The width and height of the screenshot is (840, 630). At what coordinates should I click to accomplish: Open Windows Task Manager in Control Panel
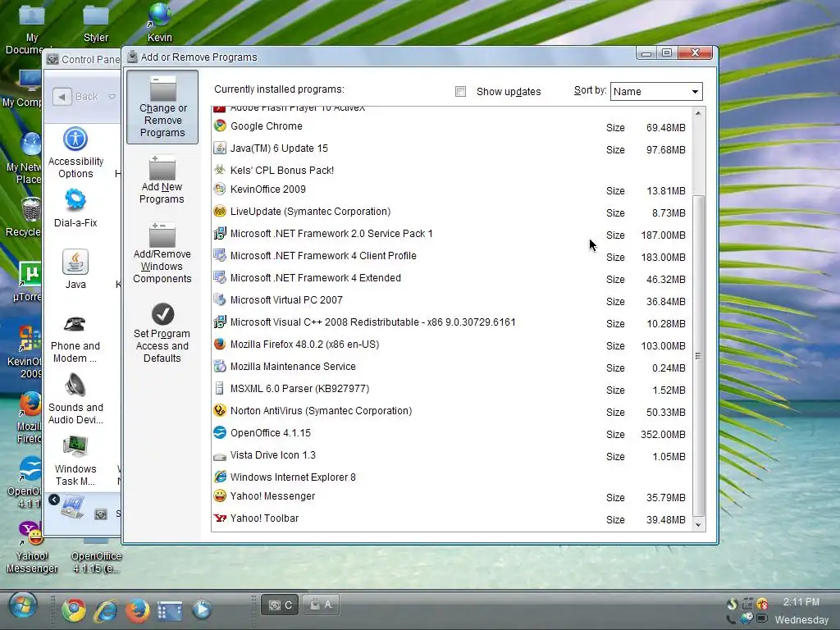75,462
